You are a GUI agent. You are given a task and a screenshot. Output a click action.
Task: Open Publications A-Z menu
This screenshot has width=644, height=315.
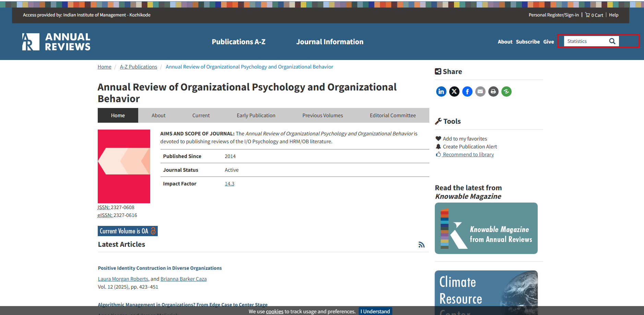(x=238, y=42)
